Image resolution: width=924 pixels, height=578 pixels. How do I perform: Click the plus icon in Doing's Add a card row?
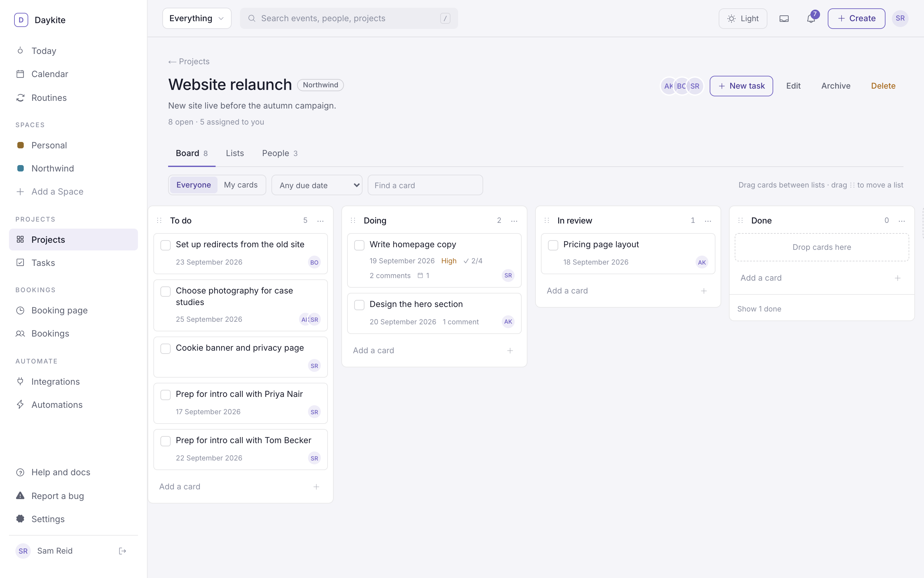[510, 351]
